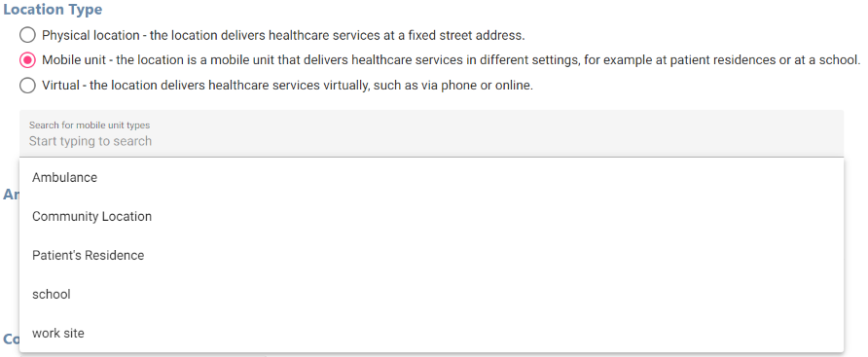This screenshot has width=868, height=357.
Task: Focus the 'Start typing to search' placeholder
Action: click(x=90, y=141)
